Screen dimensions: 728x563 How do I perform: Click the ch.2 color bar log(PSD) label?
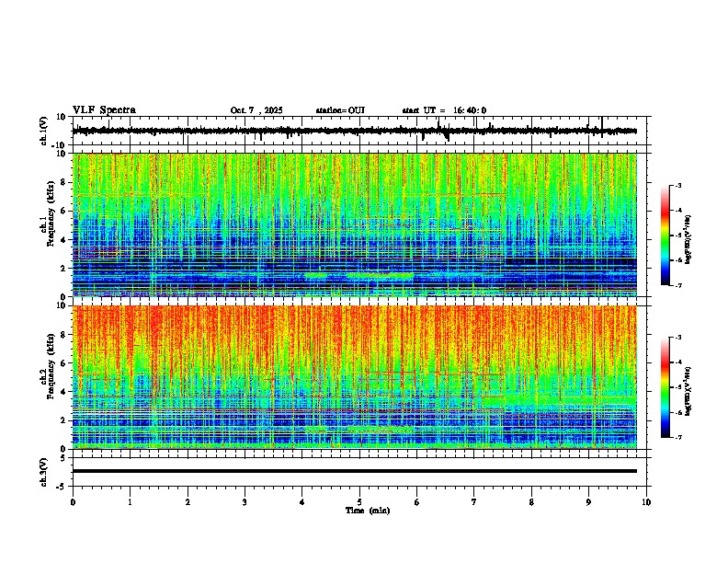(688, 391)
